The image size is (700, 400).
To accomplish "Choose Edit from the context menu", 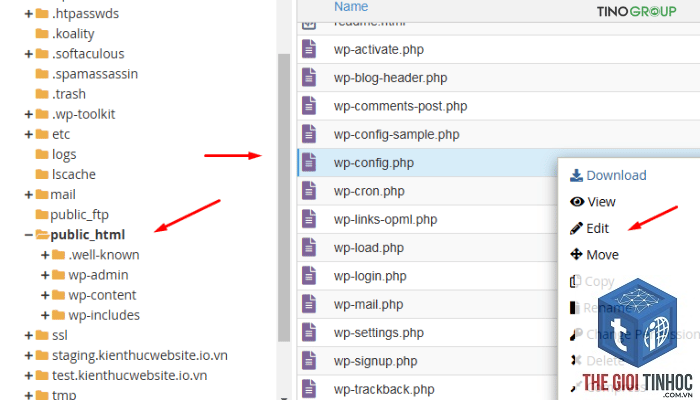I will [x=589, y=229].
